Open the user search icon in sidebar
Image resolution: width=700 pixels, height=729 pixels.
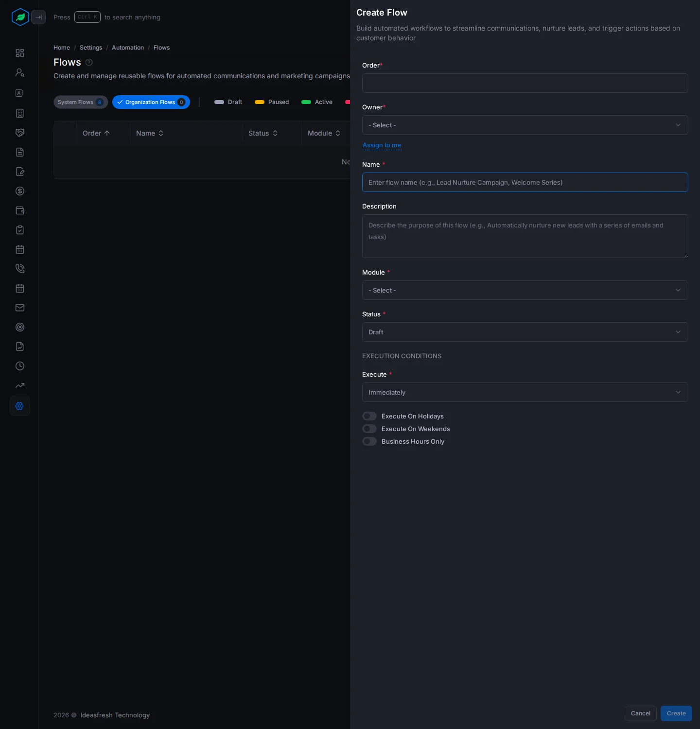click(x=20, y=72)
